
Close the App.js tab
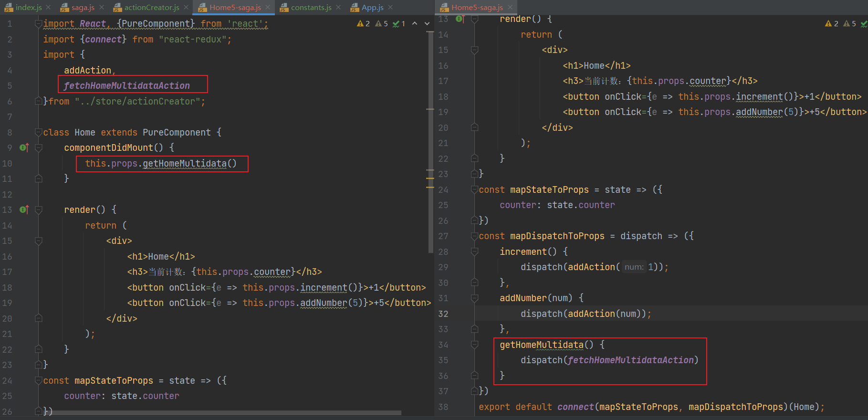pos(390,7)
